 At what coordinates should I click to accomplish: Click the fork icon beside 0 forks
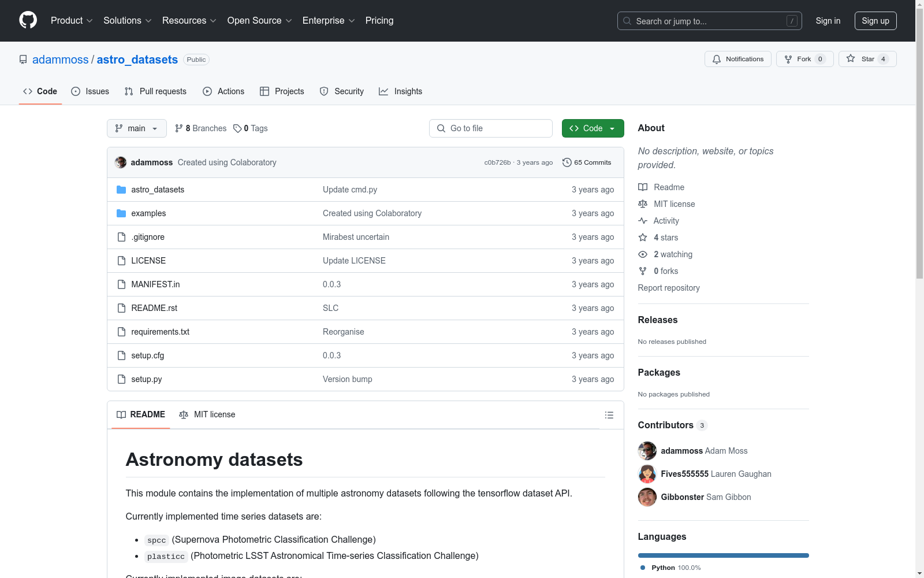pos(643,271)
